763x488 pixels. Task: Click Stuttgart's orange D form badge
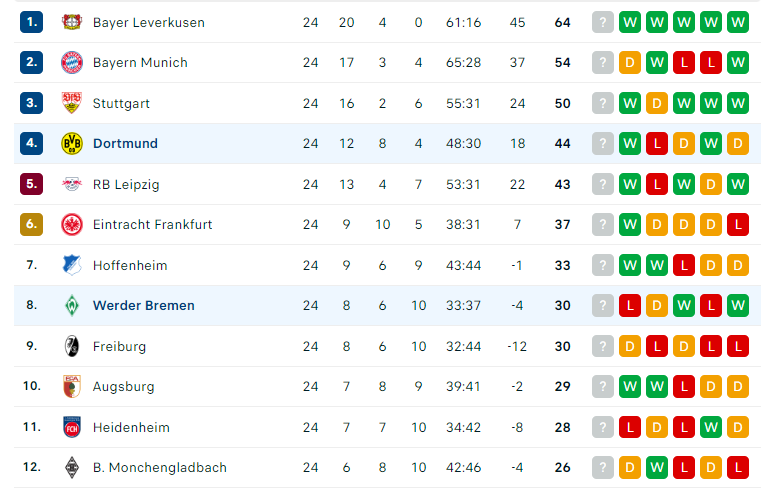(x=656, y=103)
